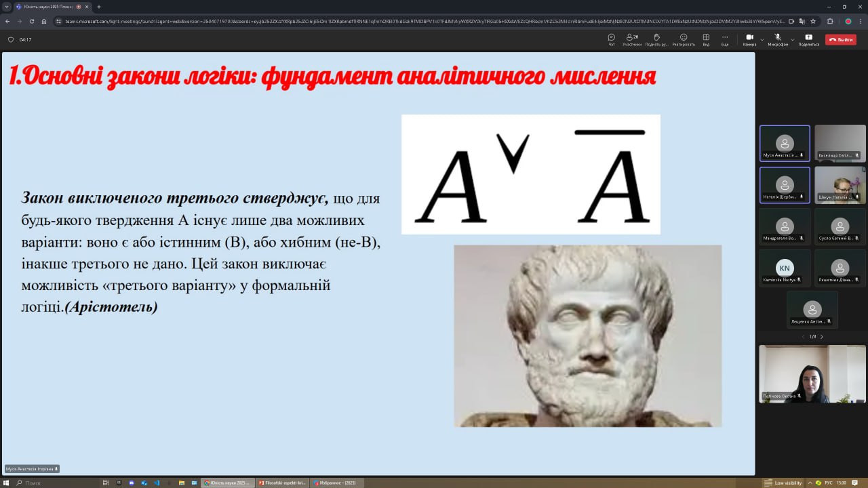Open Visual Studio Code from the taskbar

coord(157,483)
